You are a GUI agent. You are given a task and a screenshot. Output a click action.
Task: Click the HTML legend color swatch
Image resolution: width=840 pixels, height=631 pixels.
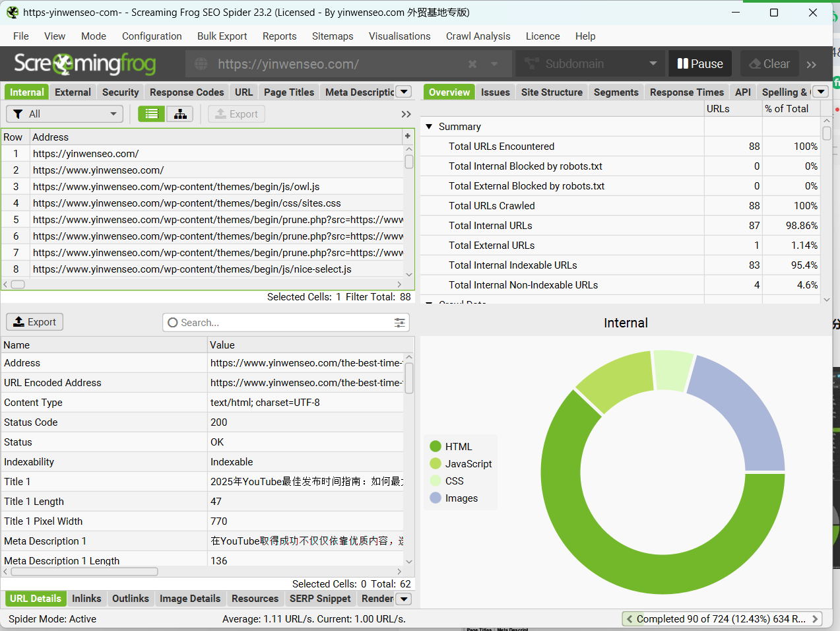pyautogui.click(x=436, y=447)
